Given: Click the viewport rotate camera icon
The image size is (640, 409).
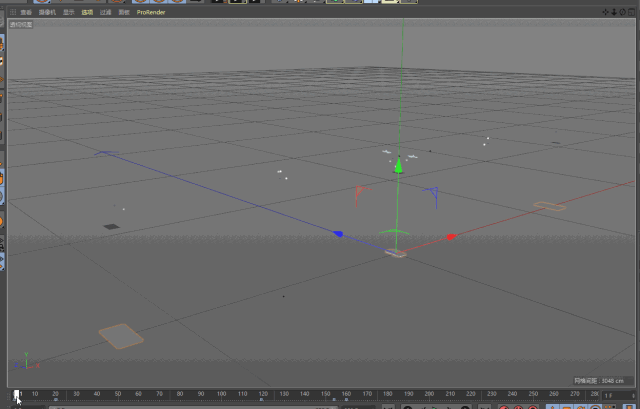Looking at the screenshot, I should pyautogui.click(x=622, y=12).
